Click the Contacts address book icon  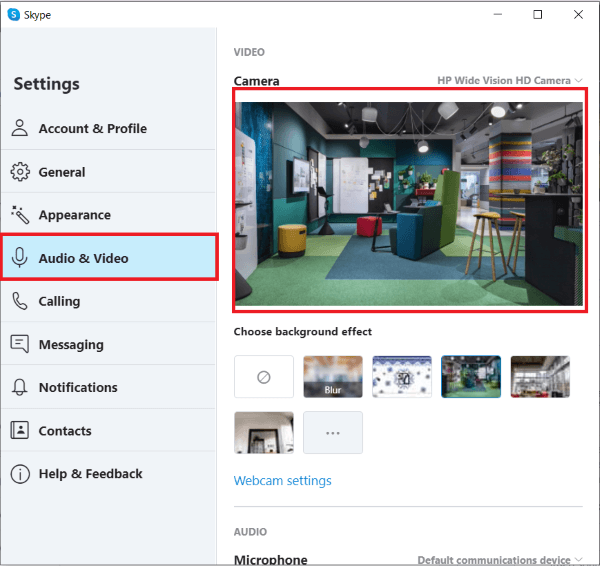coord(20,431)
